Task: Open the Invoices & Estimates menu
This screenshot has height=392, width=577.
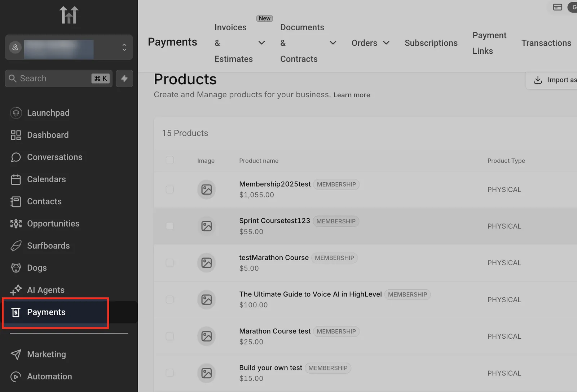Action: (234, 43)
